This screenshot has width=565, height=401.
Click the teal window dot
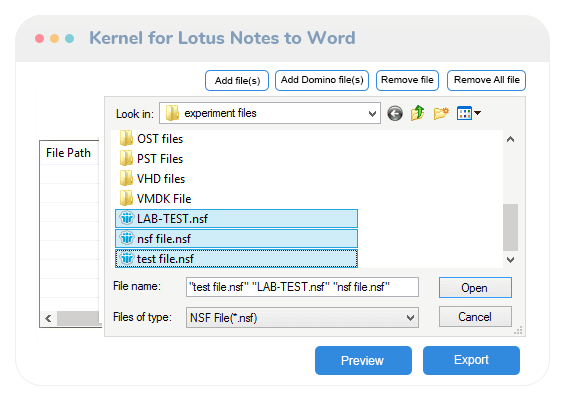[70, 39]
